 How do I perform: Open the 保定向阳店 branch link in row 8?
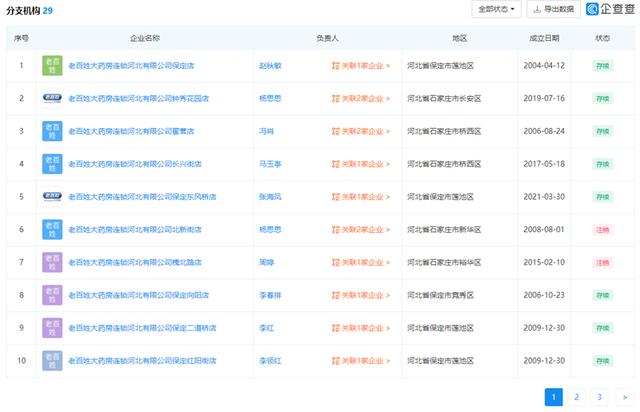[138, 295]
